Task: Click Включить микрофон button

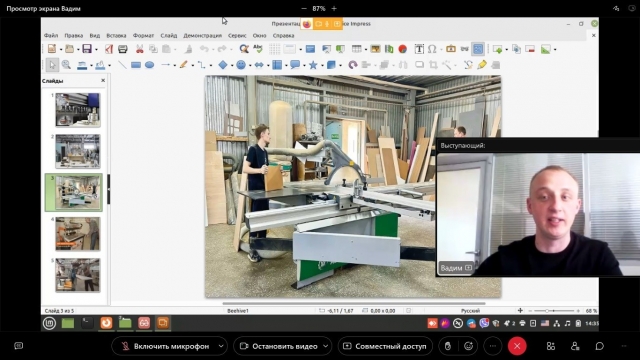Action: click(165, 346)
